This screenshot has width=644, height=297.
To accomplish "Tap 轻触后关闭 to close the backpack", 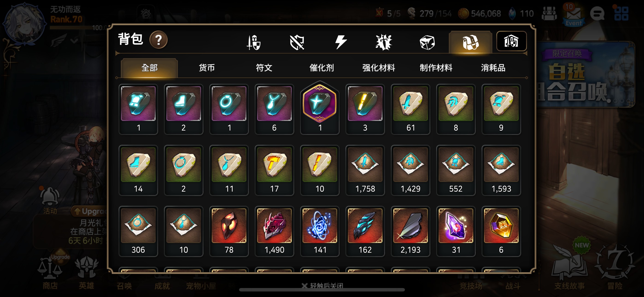I will click(x=322, y=285).
